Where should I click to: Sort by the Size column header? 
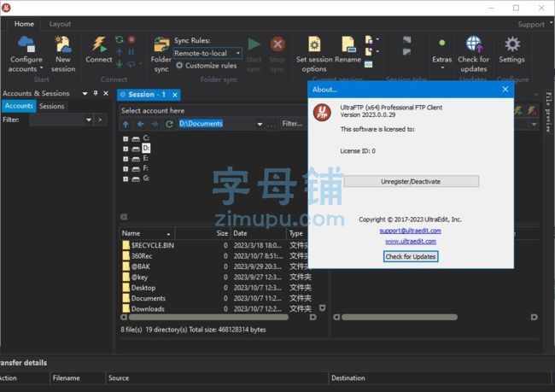coord(202,233)
